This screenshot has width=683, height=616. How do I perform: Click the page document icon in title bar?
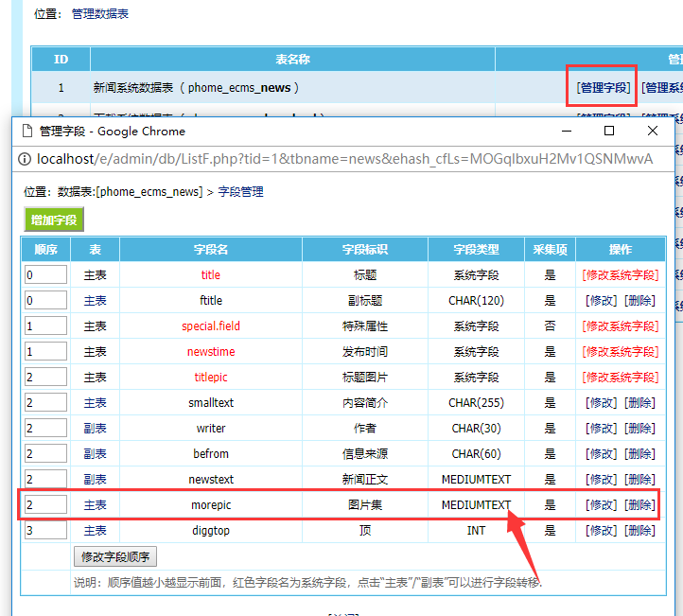click(27, 131)
